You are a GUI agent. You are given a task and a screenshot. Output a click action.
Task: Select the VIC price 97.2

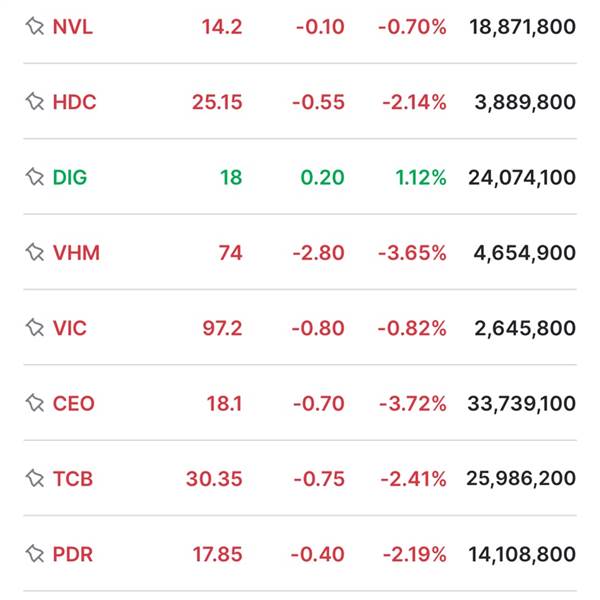pos(222,328)
